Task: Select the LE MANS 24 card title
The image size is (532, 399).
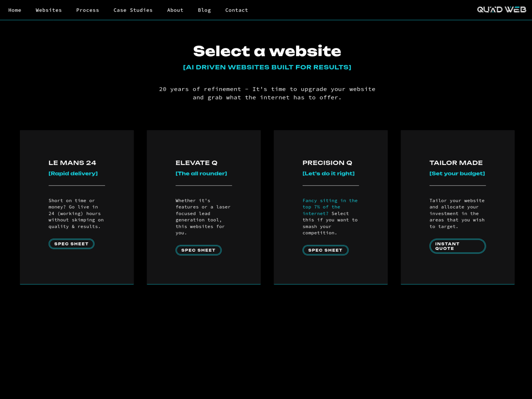Action: tap(72, 163)
